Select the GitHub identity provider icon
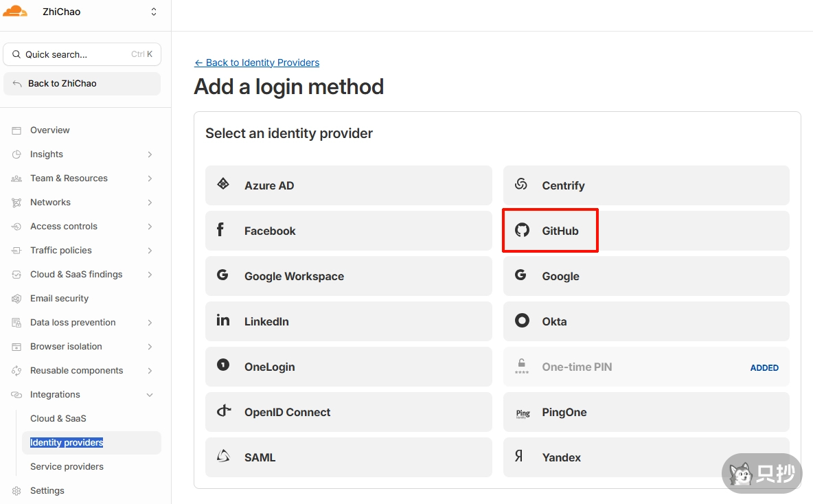The width and height of the screenshot is (813, 504). (x=523, y=231)
